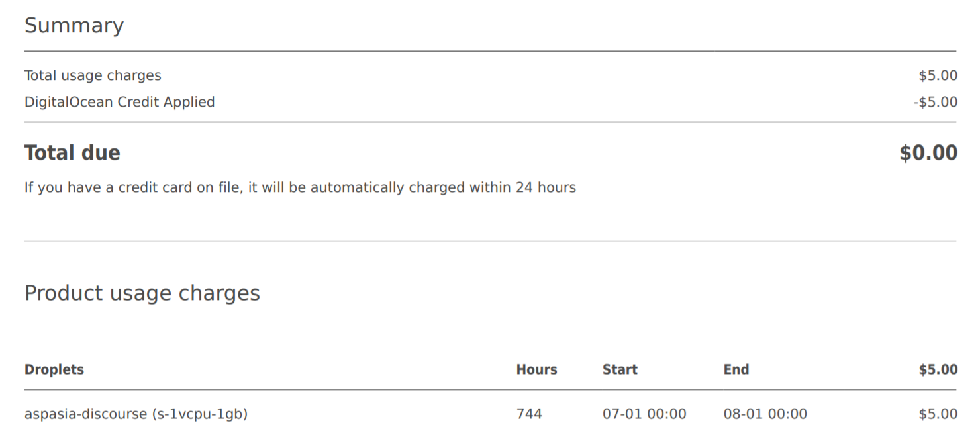This screenshot has width=980, height=433.
Task: Click the aspasia-discourse row $5.00 charge
Action: pyautogui.click(x=938, y=414)
